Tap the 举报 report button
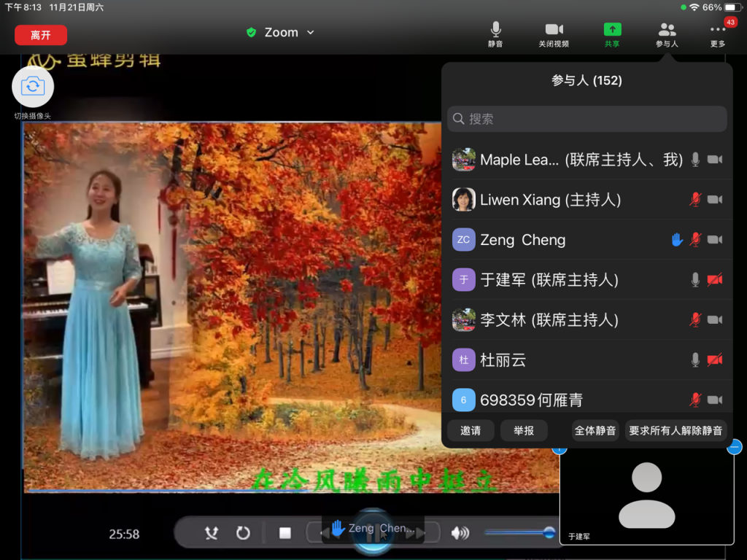This screenshot has height=560, width=747. (x=524, y=430)
